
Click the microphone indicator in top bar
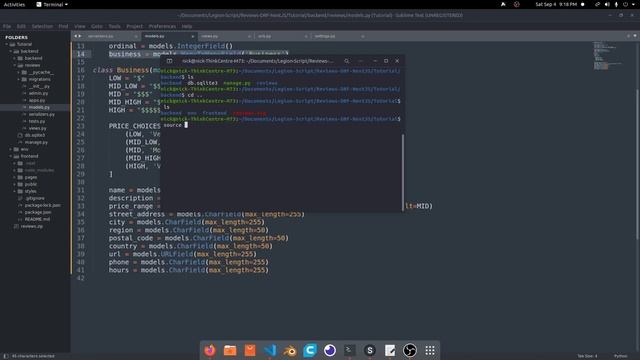616,4
